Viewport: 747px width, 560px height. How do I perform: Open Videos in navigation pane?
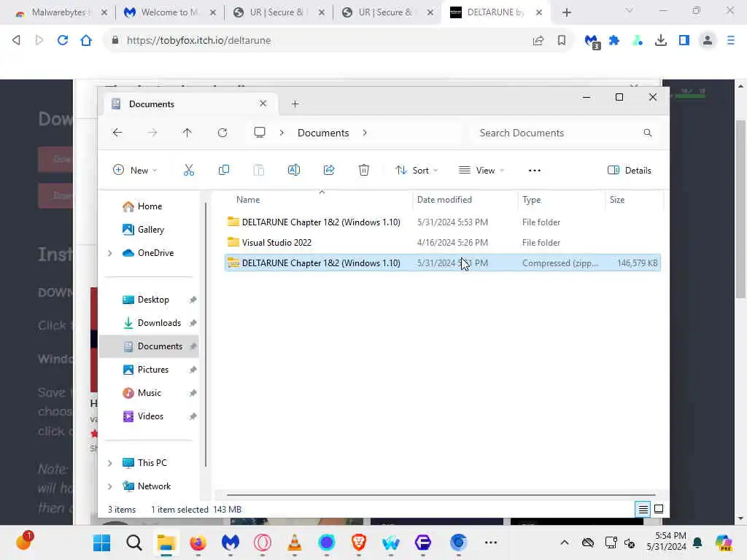149,416
